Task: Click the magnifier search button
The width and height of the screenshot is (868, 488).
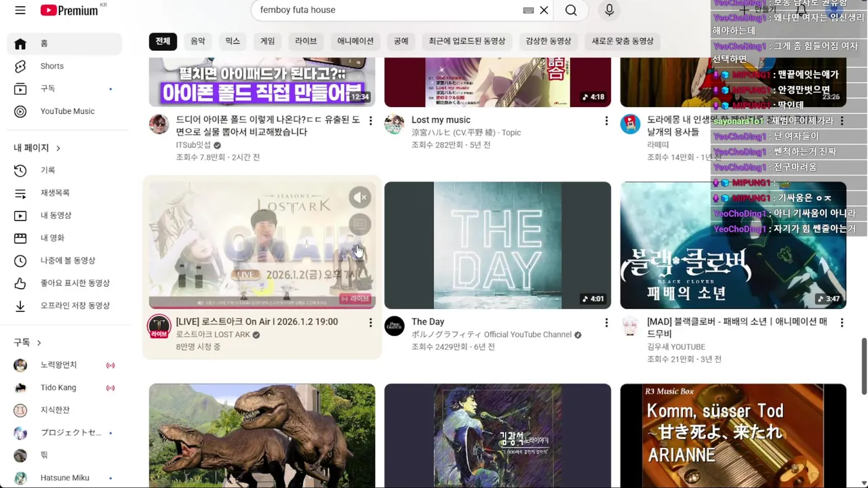Action: [571, 10]
